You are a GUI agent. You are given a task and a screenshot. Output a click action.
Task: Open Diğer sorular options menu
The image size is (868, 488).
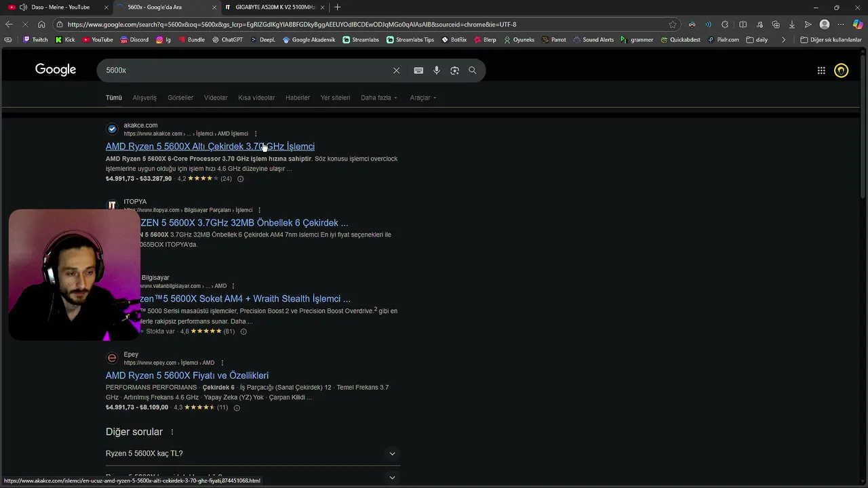(172, 432)
